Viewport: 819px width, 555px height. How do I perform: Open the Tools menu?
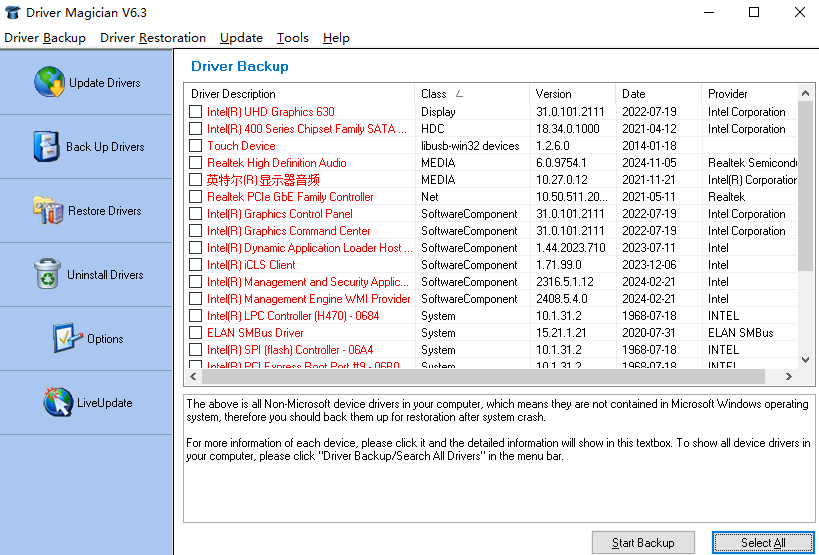click(293, 38)
